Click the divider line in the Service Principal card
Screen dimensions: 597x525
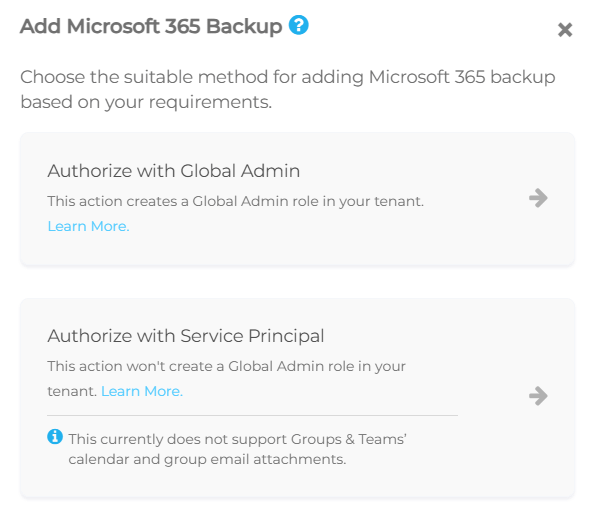[x=252, y=415]
